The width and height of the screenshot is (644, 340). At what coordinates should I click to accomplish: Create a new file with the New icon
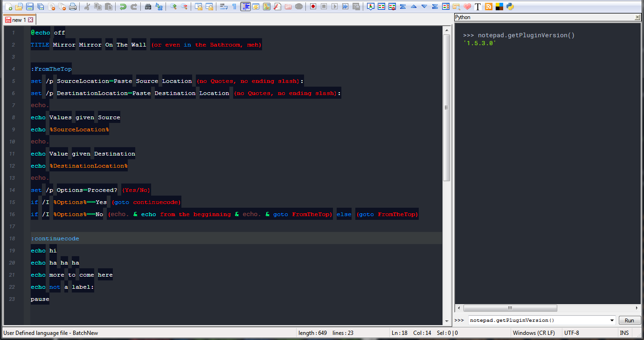(8, 7)
